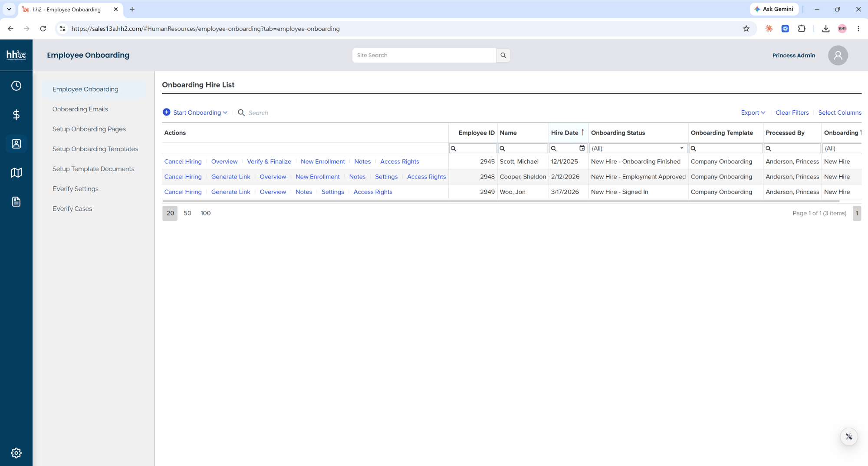This screenshot has width=868, height=466.
Task: Open the payroll dollar sign sidebar icon
Action: pos(16,115)
